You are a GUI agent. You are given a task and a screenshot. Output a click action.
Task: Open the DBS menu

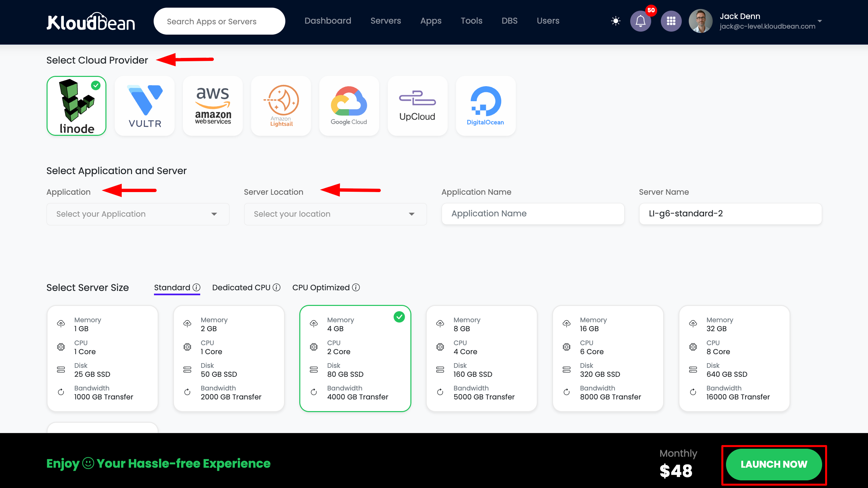509,21
